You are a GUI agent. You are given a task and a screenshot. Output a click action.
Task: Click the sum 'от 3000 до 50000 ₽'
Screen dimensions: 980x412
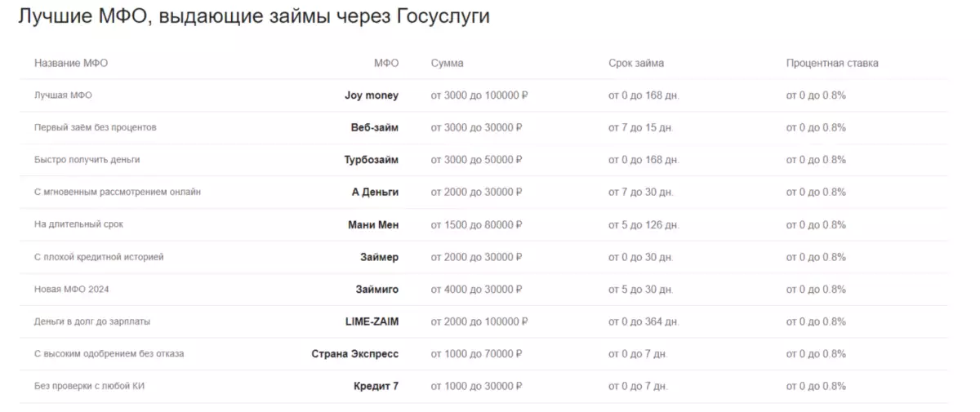click(476, 160)
